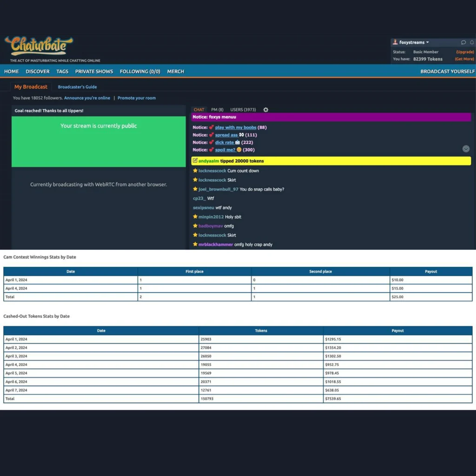
Task: Click username joel_brownbull_97 in chat
Action: pos(218,189)
